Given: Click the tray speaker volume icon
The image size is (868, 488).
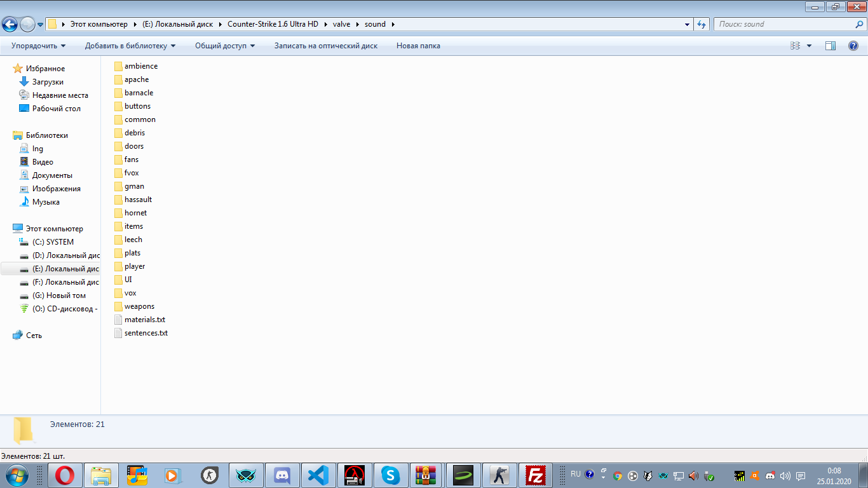Looking at the screenshot, I should coord(785,476).
